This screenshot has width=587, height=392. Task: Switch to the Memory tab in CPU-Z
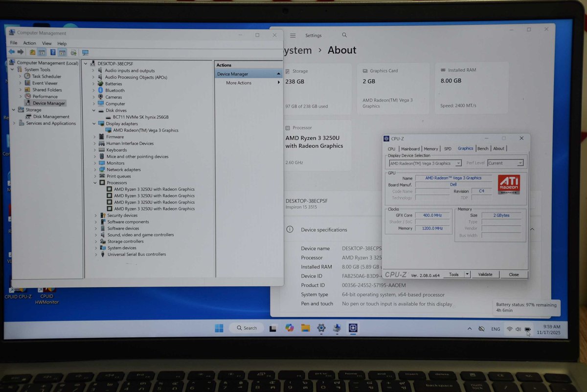click(x=431, y=149)
